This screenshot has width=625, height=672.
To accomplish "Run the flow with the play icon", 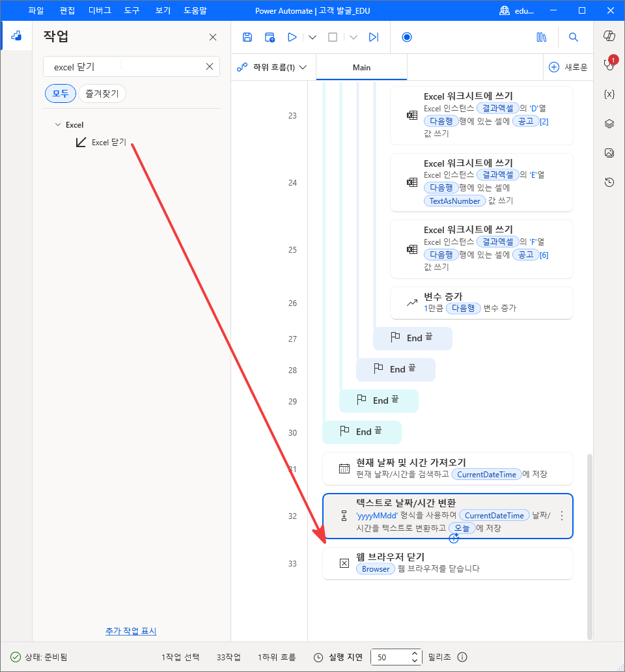I will pos(292,37).
